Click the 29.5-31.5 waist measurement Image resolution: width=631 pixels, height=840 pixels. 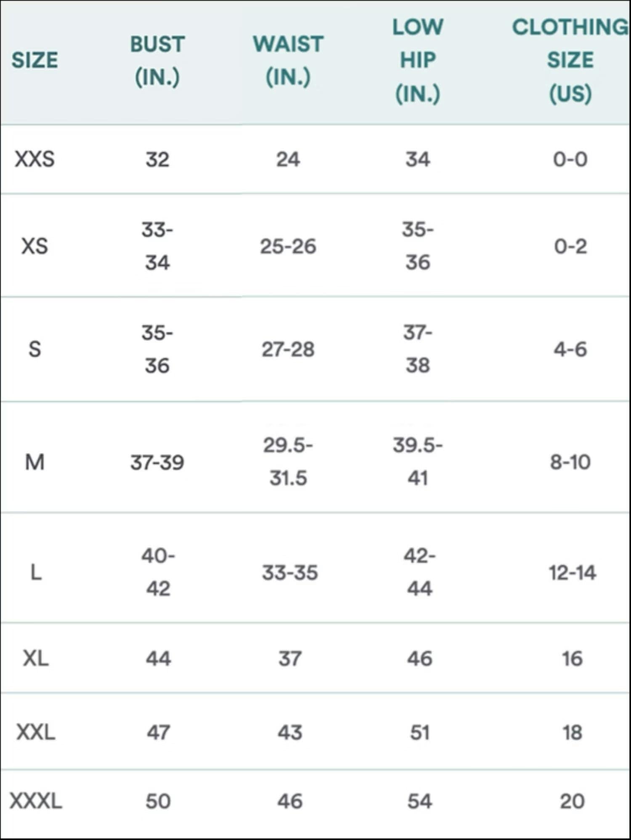288,462
